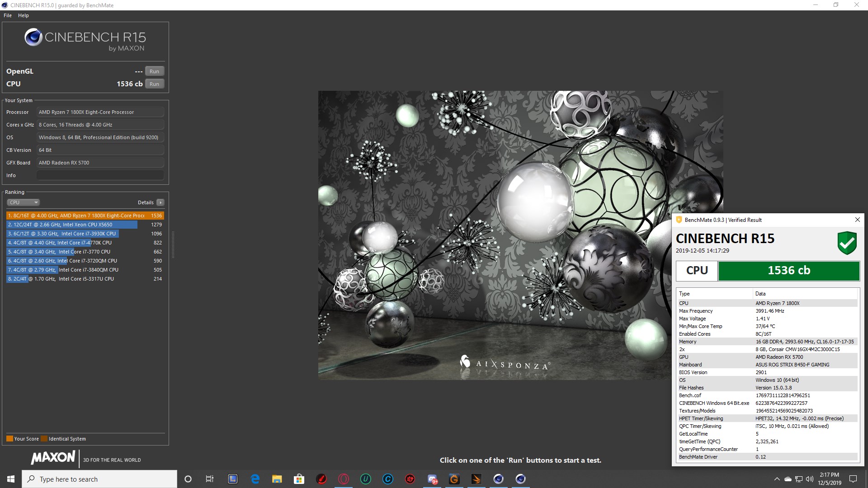Run the OpenGL benchmark

coord(154,71)
